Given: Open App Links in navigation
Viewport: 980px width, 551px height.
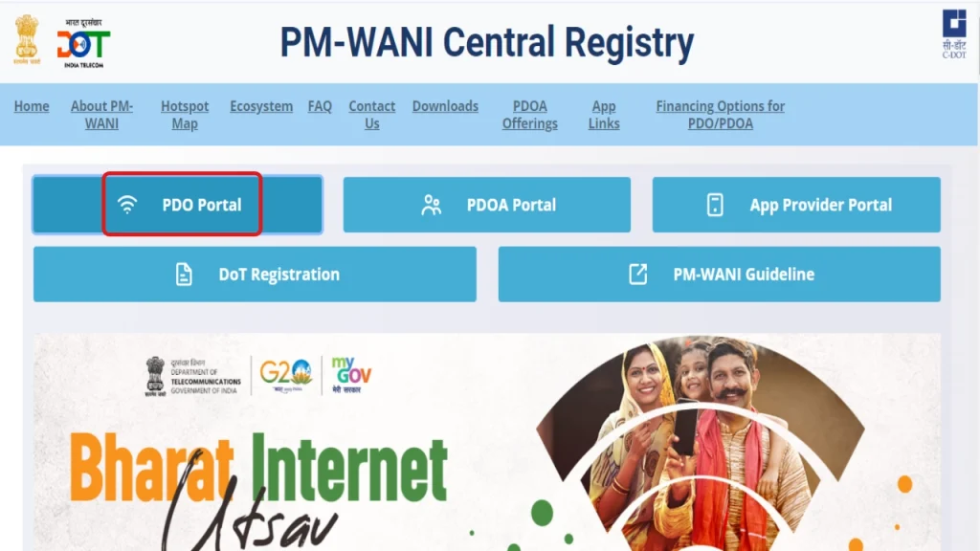Looking at the screenshot, I should (x=604, y=115).
